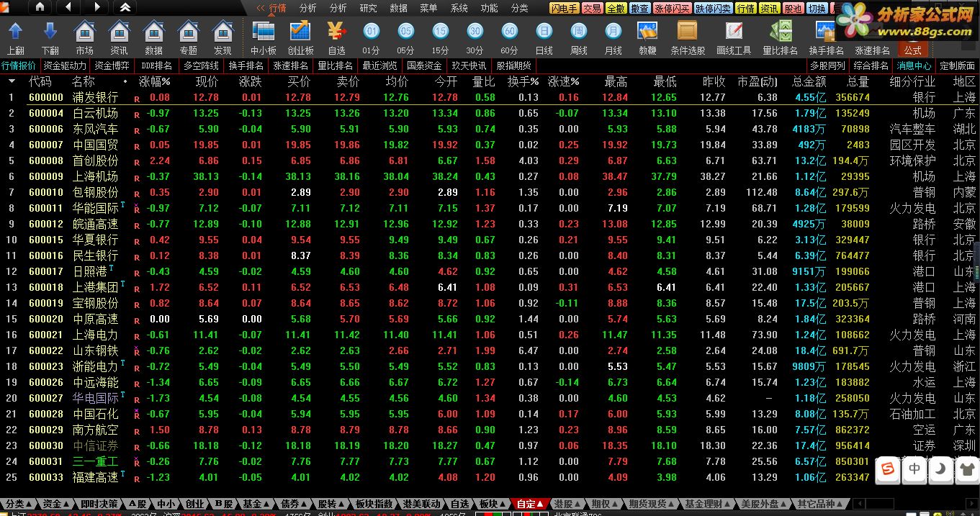Open the 换手排名 turnover ranking icon
The height and width of the screenshot is (516, 980).
825,32
